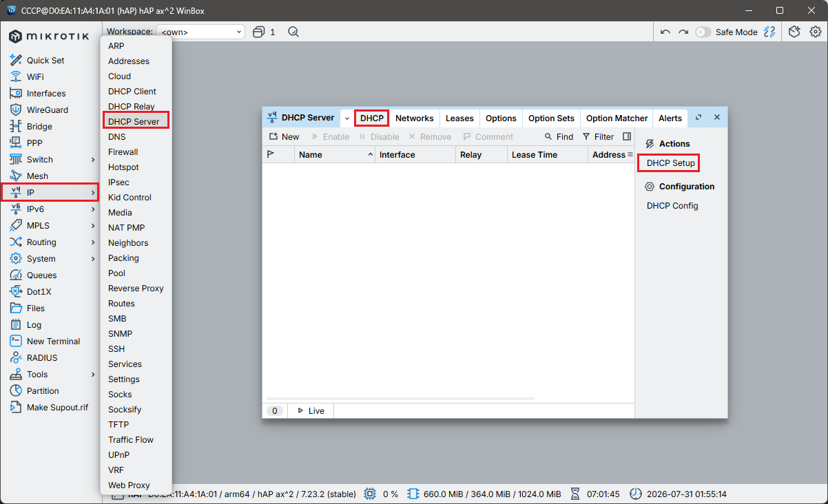
Task: Sort by the Name column header
Action: click(x=335, y=155)
